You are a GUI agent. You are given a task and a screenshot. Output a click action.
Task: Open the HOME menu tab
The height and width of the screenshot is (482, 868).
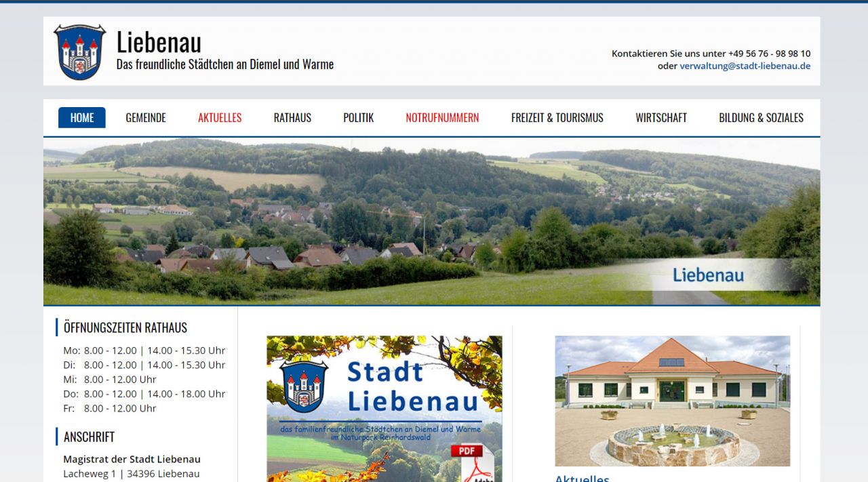[82, 117]
